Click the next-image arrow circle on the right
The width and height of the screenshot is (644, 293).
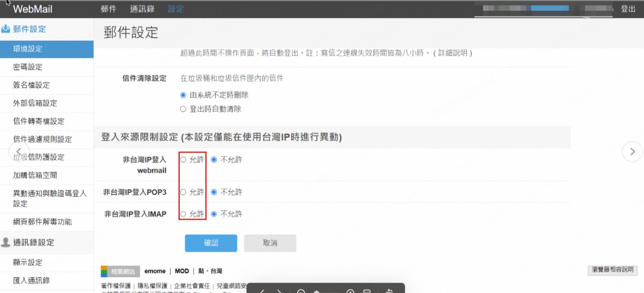(x=632, y=152)
